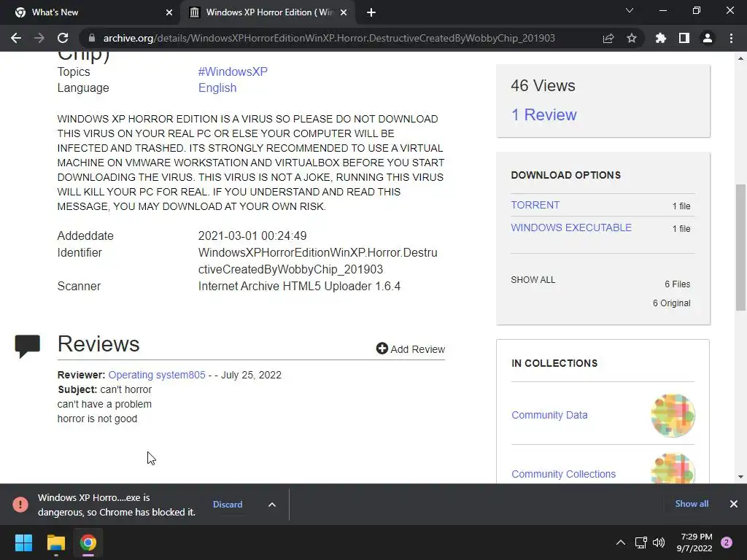The height and width of the screenshot is (560, 747).
Task: Click the Chrome taskbar icon
Action: [x=88, y=542]
